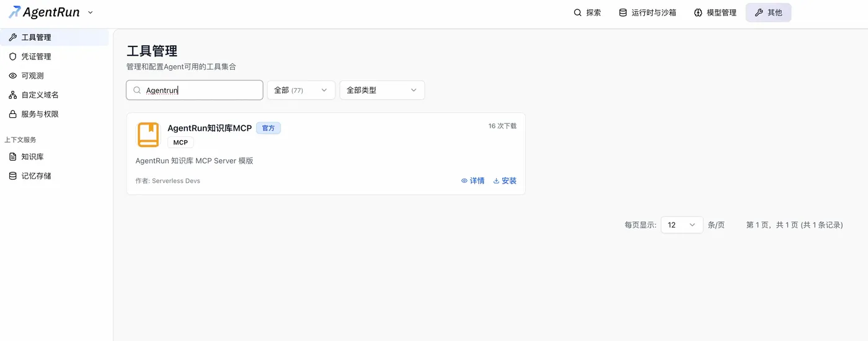Click the 官方 badge on the card
Viewport: 868px width, 341px height.
(x=268, y=128)
